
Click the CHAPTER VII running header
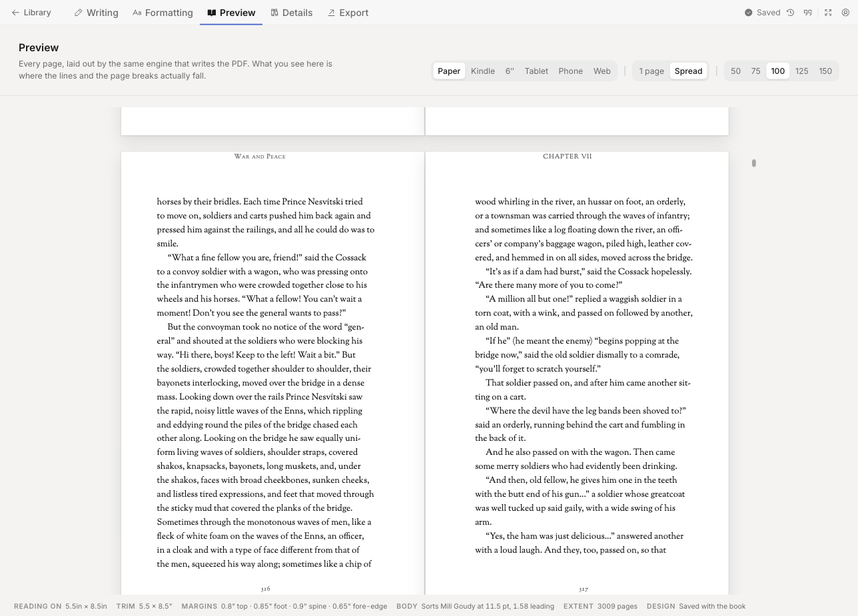568,157
